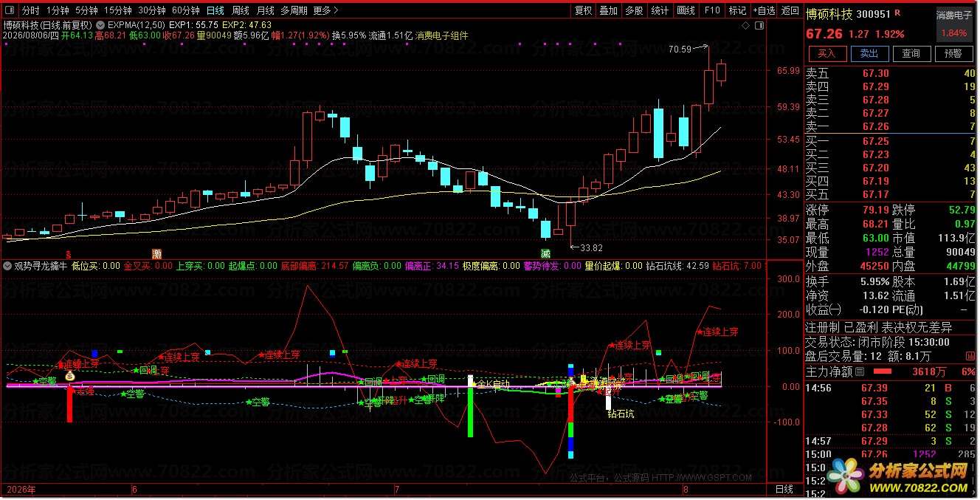Select the 1分钟 period
980x500 pixels.
click(58, 10)
